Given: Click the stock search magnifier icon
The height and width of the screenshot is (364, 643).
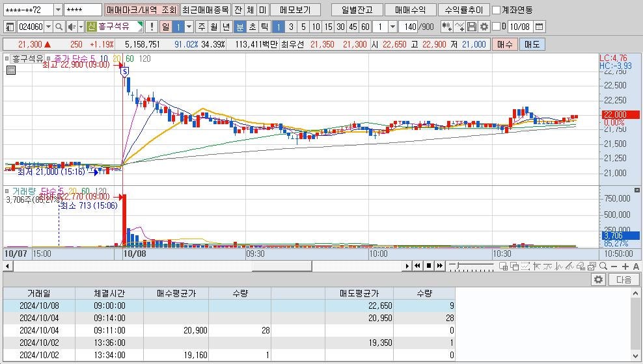Looking at the screenshot, I should [x=59, y=27].
